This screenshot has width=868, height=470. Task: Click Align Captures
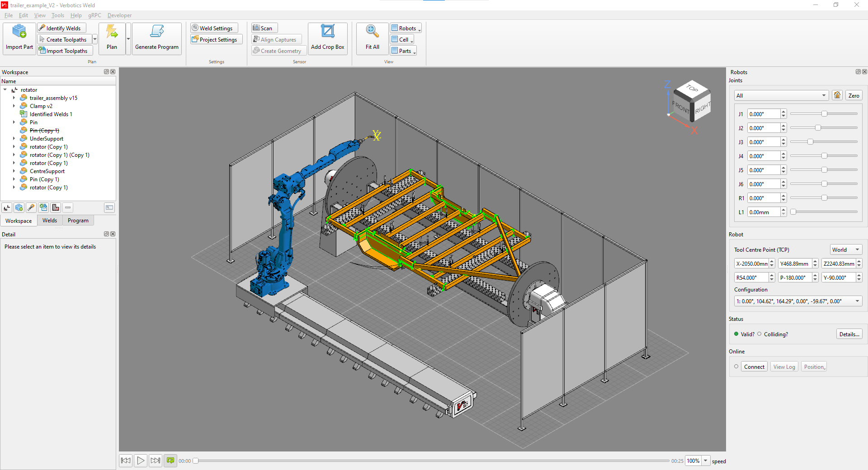tap(276, 39)
